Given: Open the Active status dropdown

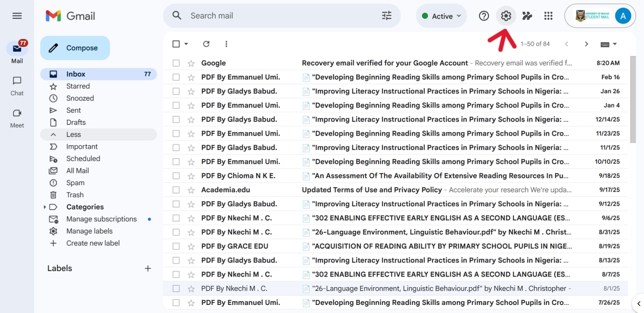Looking at the screenshot, I should pos(441,16).
